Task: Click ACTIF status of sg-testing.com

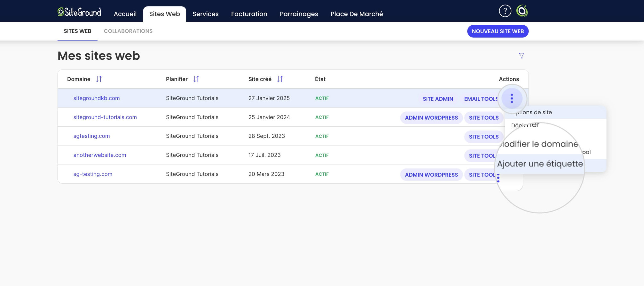Action: 322,174
